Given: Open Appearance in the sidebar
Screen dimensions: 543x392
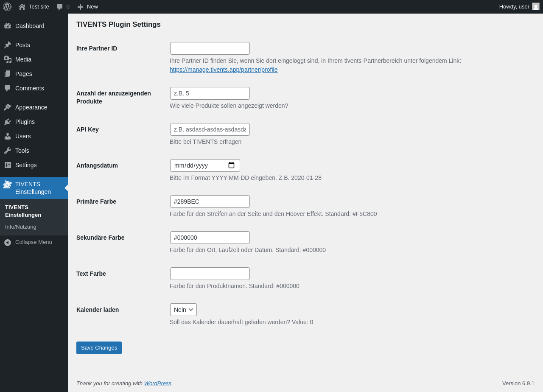Looking at the screenshot, I should (x=34, y=107).
